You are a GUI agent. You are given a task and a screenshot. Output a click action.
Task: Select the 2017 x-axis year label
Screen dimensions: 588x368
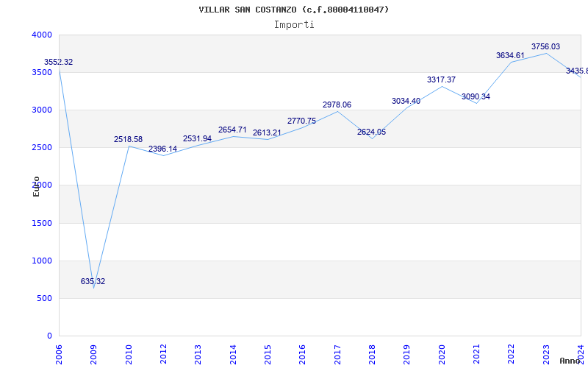point(337,353)
